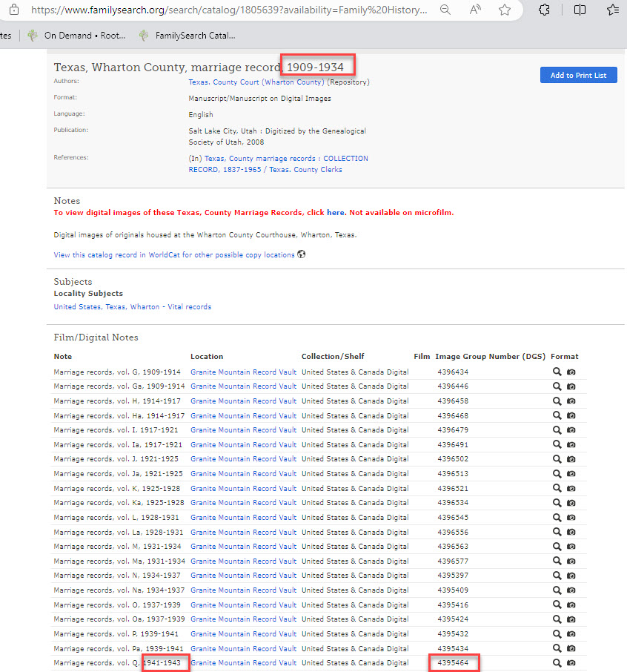Click the favorite star icon in address bar
The height and width of the screenshot is (672, 627).
pos(505,10)
